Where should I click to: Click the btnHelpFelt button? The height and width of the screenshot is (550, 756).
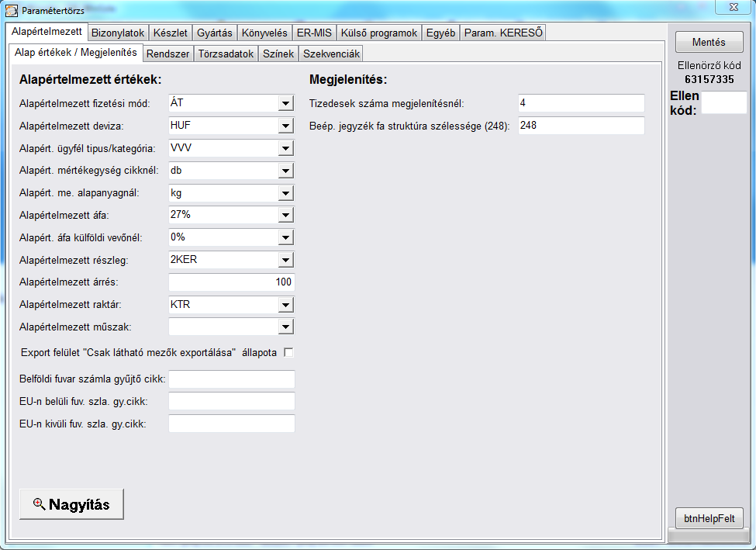(709, 519)
